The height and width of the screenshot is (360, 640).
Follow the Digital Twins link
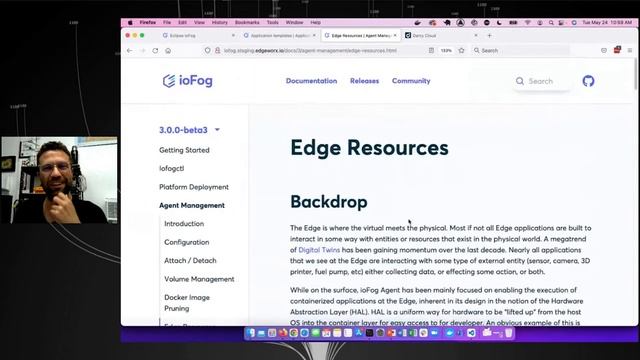click(x=319, y=250)
